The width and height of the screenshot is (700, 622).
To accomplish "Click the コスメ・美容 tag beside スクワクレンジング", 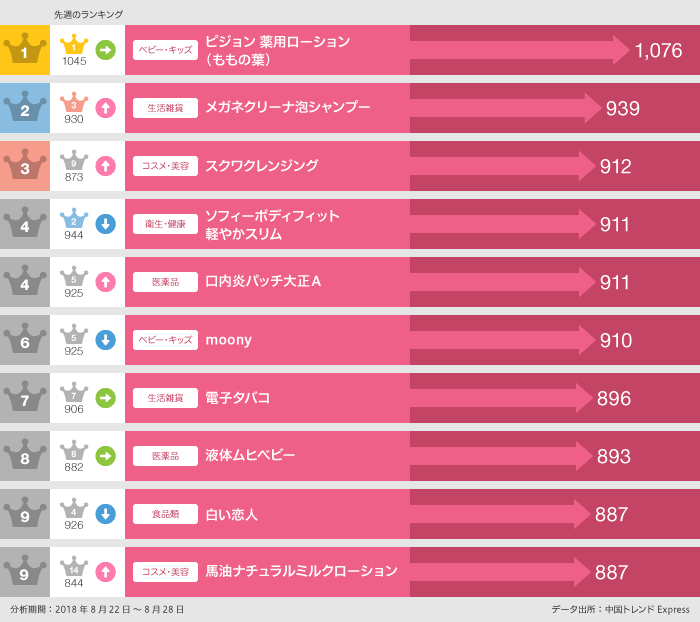I will coord(165,166).
